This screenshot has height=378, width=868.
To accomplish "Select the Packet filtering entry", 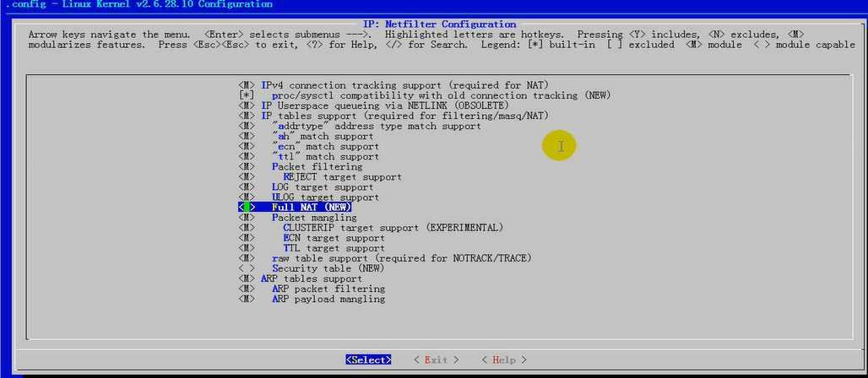I will [x=317, y=166].
